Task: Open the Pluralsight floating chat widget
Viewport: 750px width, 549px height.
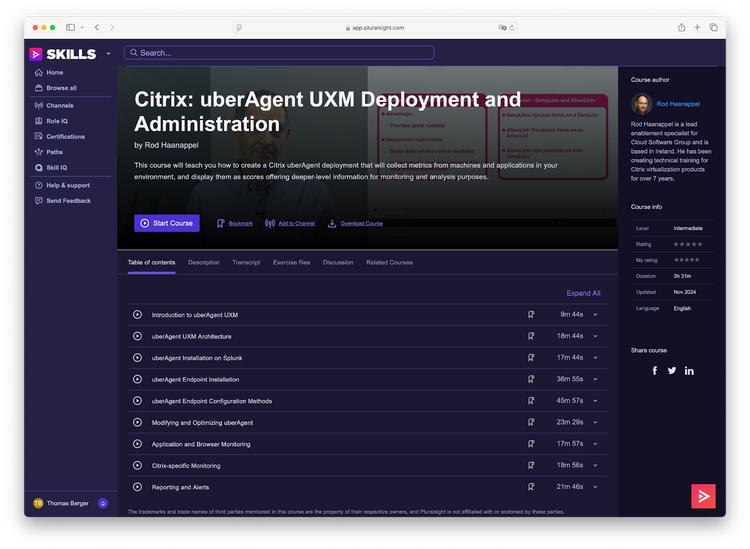Action: (703, 496)
